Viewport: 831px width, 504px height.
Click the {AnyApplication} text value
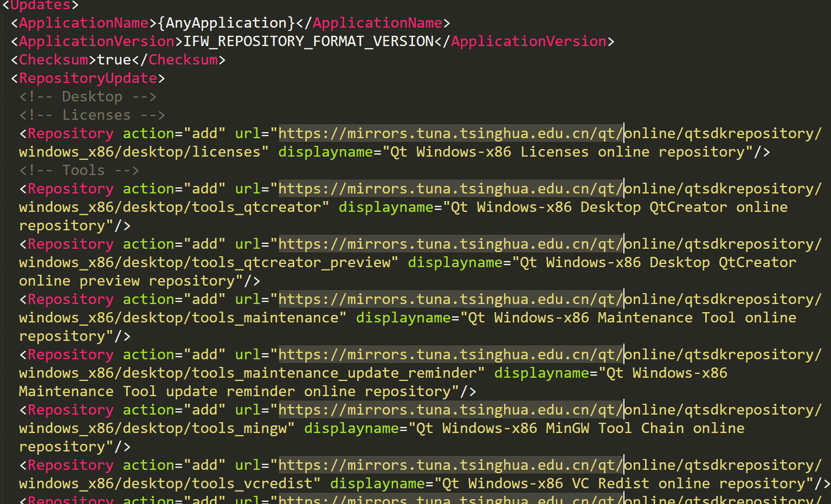[x=227, y=23]
